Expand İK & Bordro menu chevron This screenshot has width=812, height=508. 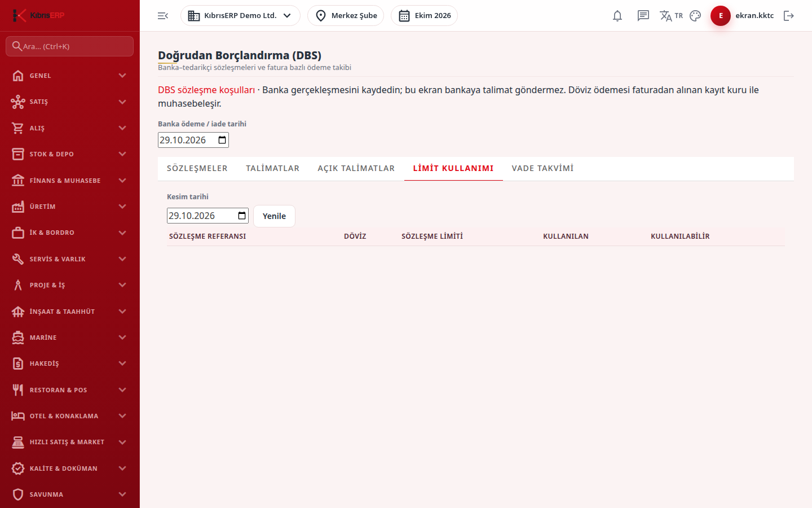click(122, 233)
